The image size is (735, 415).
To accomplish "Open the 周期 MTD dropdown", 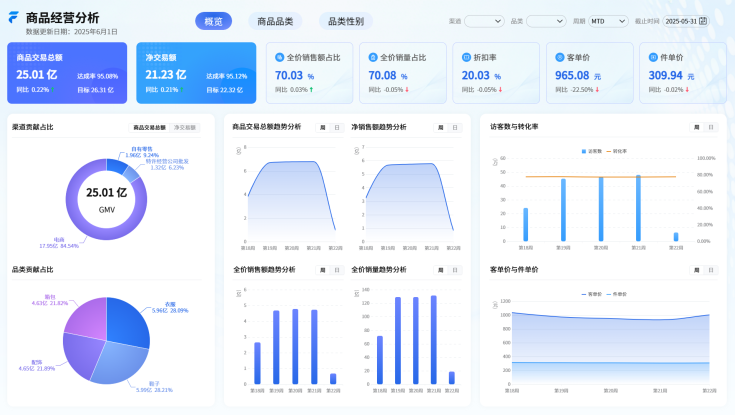I will (x=608, y=20).
